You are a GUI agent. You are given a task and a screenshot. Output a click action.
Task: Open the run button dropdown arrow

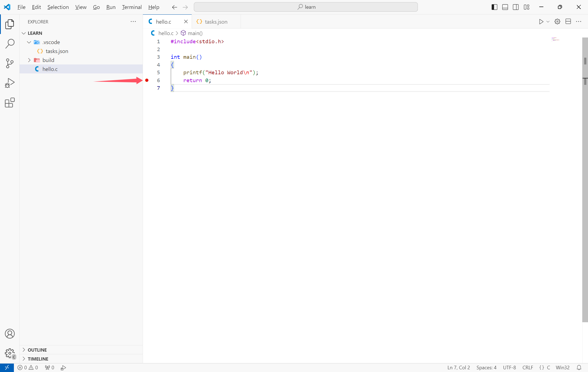pos(548,22)
